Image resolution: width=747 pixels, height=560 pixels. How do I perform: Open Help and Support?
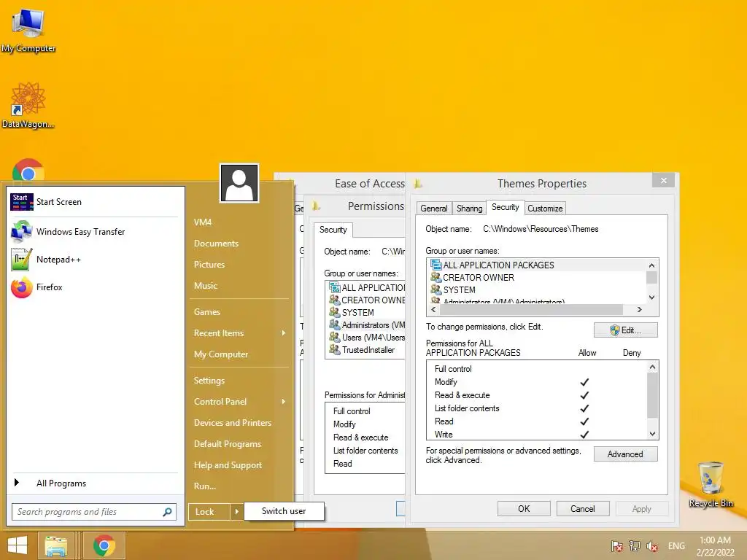coord(228,465)
